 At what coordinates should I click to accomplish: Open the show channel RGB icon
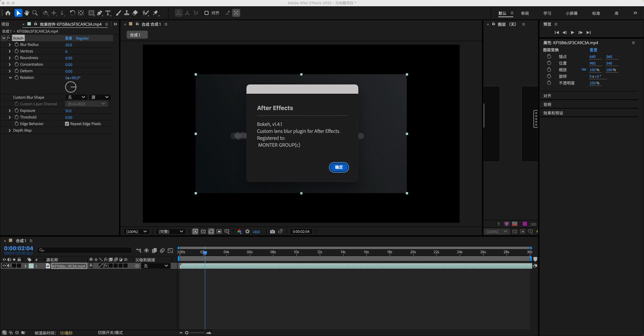tap(239, 232)
